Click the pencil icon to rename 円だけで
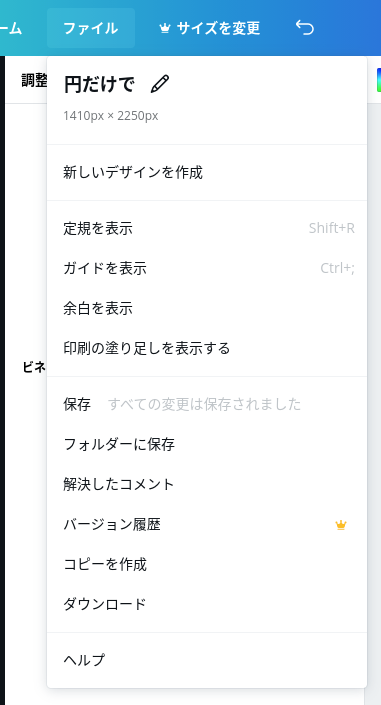 pos(160,85)
